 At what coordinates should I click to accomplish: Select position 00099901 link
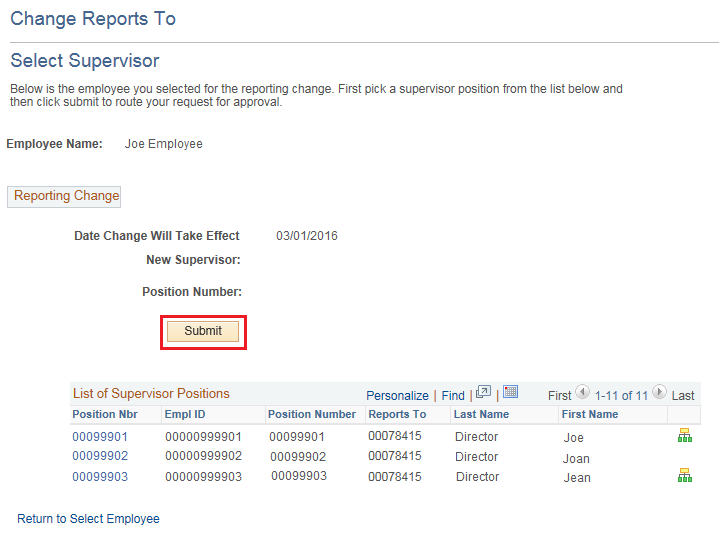coord(100,437)
